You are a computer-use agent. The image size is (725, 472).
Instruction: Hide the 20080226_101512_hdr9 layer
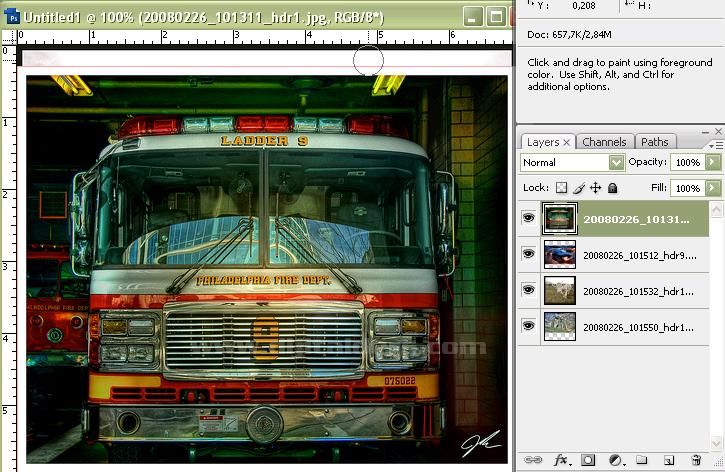pyautogui.click(x=528, y=254)
